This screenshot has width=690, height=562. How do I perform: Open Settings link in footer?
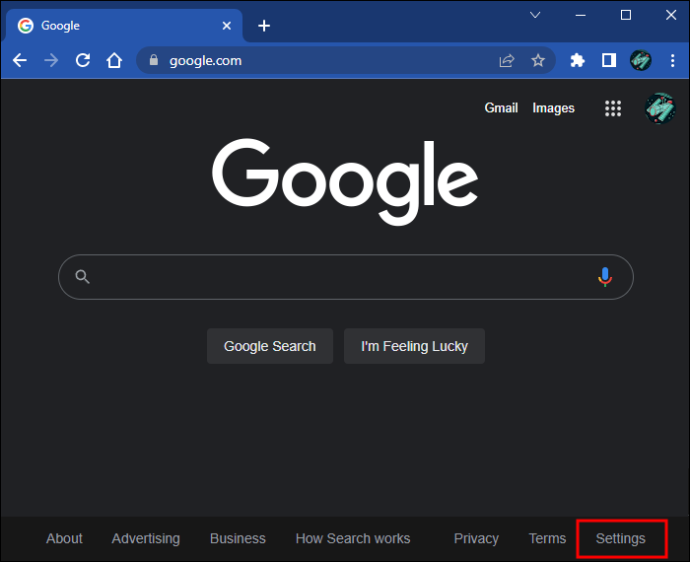(x=620, y=538)
